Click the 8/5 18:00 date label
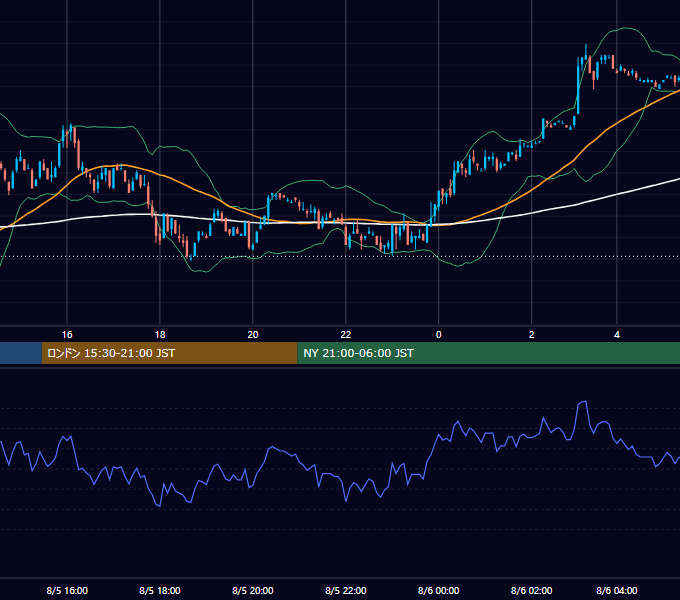 tap(160, 590)
